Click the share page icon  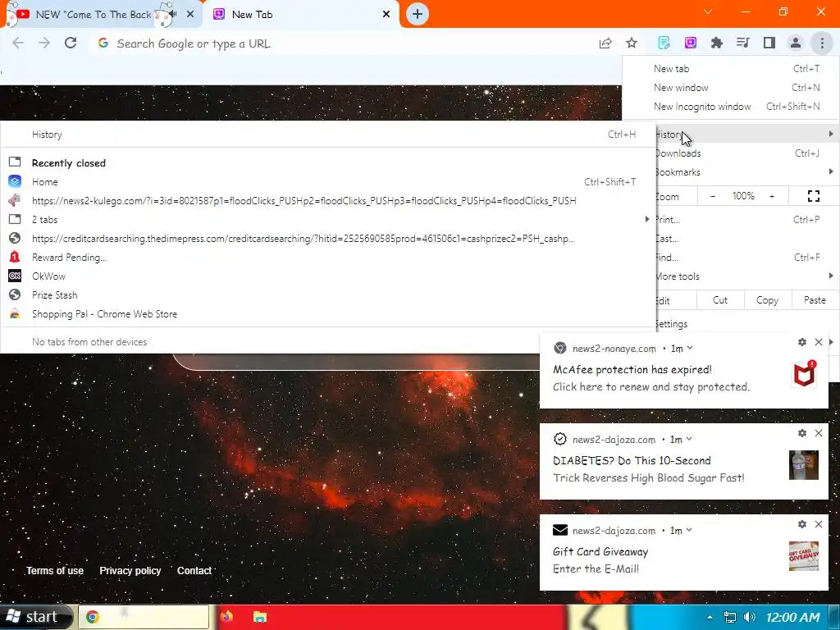(x=605, y=43)
